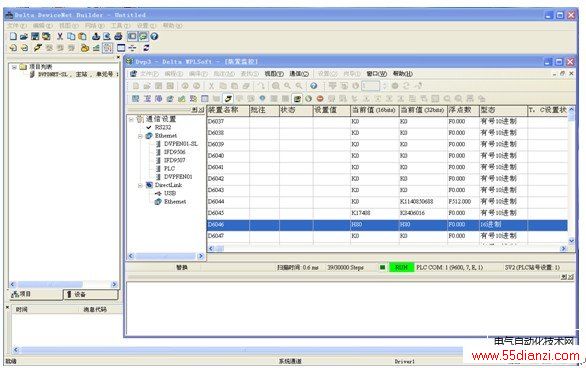586x368 pixels.
Task: Click the green RUN status indicator
Action: coord(401,268)
